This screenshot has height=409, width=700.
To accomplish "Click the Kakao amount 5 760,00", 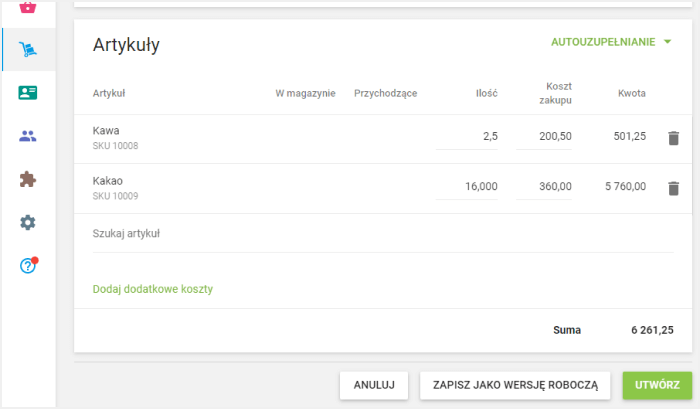I will [625, 186].
